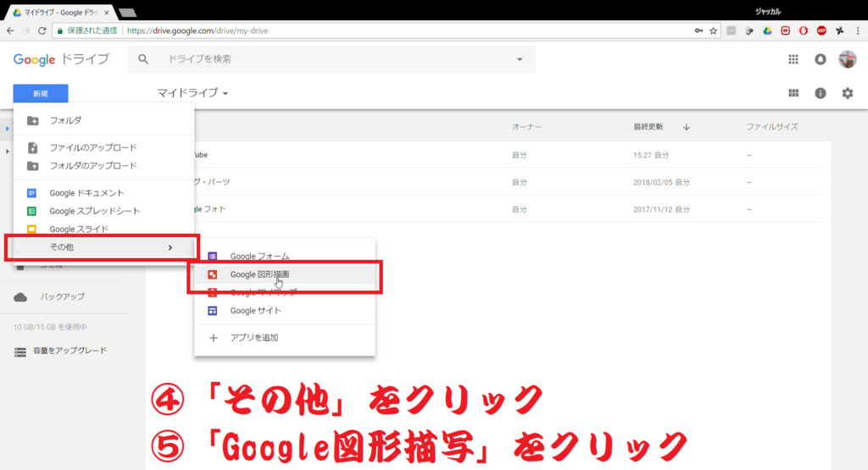Select the row updated 2017/11/12 自分

(507, 209)
